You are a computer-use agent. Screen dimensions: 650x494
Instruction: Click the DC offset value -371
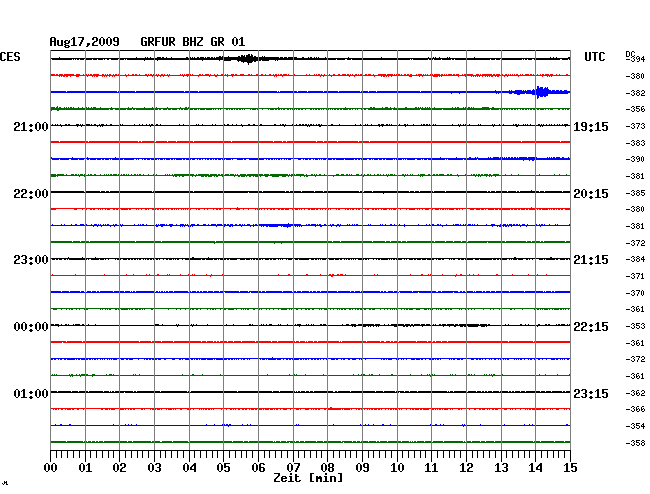click(x=635, y=276)
